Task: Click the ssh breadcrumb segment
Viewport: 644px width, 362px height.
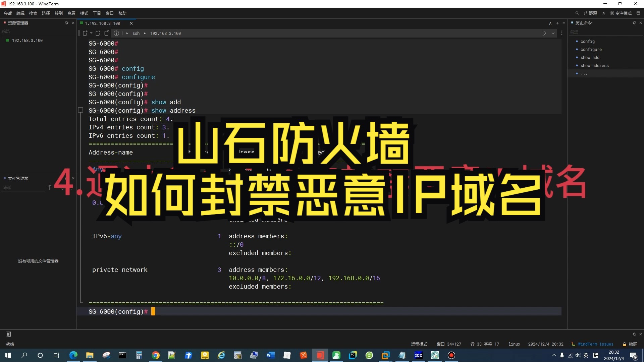Action: tap(136, 33)
